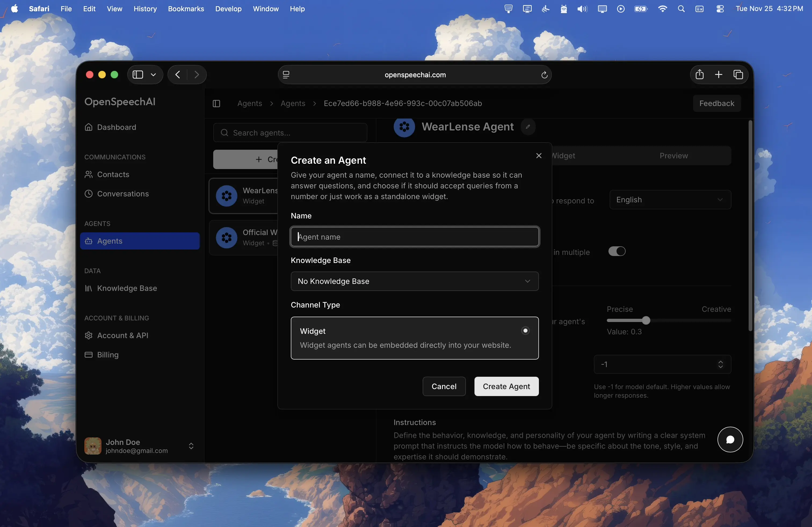Click the second Agents breadcrumb

point(293,104)
